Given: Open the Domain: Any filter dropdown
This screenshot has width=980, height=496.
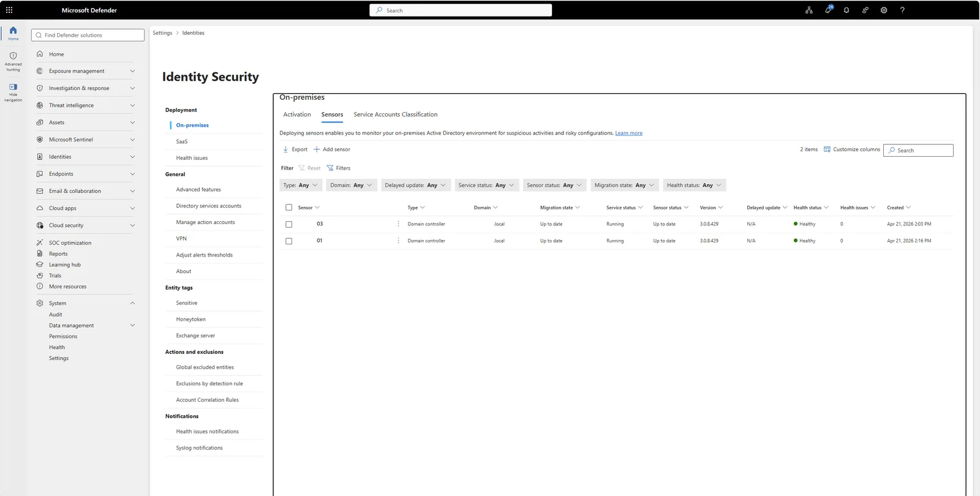Looking at the screenshot, I should (352, 185).
